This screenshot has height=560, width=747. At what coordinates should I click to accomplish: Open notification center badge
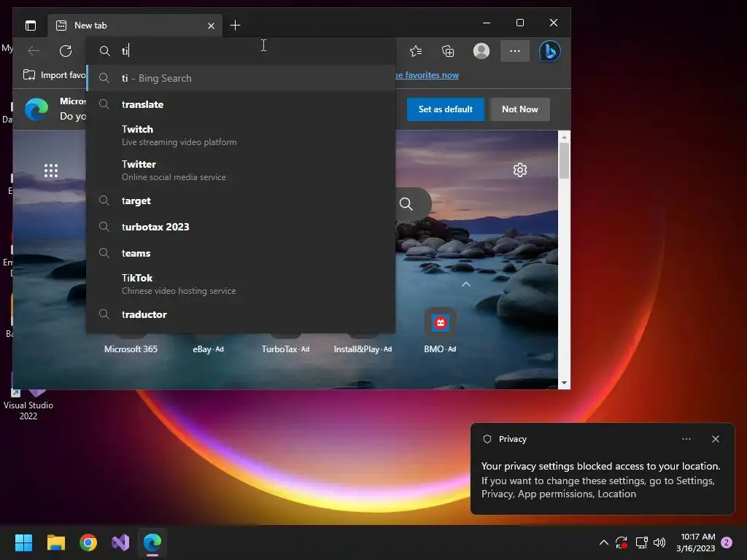coord(727,542)
